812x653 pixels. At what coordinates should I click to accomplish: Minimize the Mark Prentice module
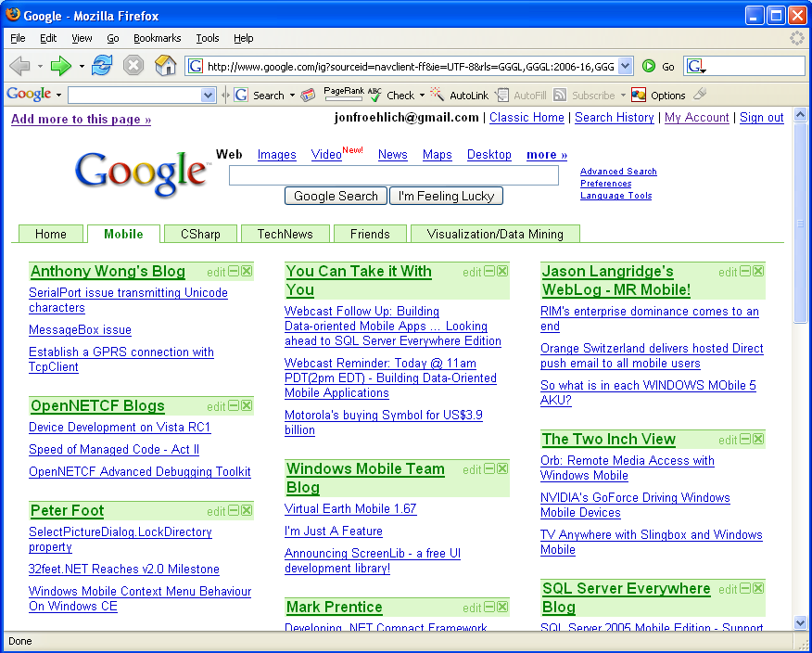coord(489,607)
